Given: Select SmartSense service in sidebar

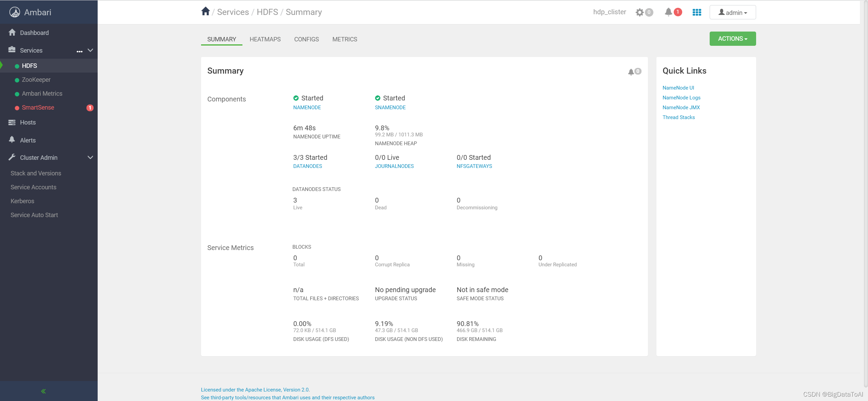Looking at the screenshot, I should coord(38,108).
